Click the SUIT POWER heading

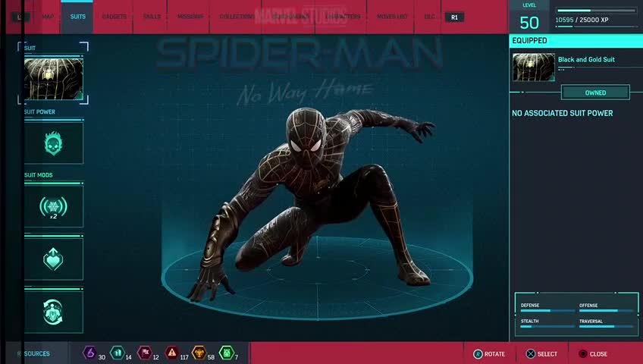39,112
